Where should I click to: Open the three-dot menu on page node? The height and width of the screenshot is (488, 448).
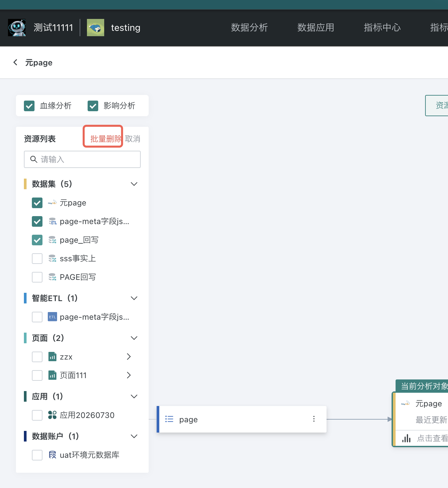314,419
